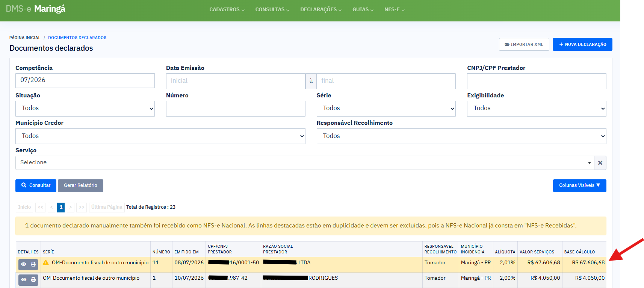Open the Município Credor dropdown
Viewport: 644px width, 288px height.
160,136
